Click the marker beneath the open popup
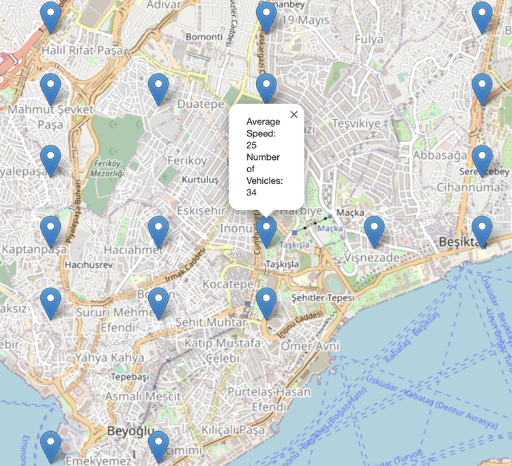512x466 pixels. (x=266, y=232)
